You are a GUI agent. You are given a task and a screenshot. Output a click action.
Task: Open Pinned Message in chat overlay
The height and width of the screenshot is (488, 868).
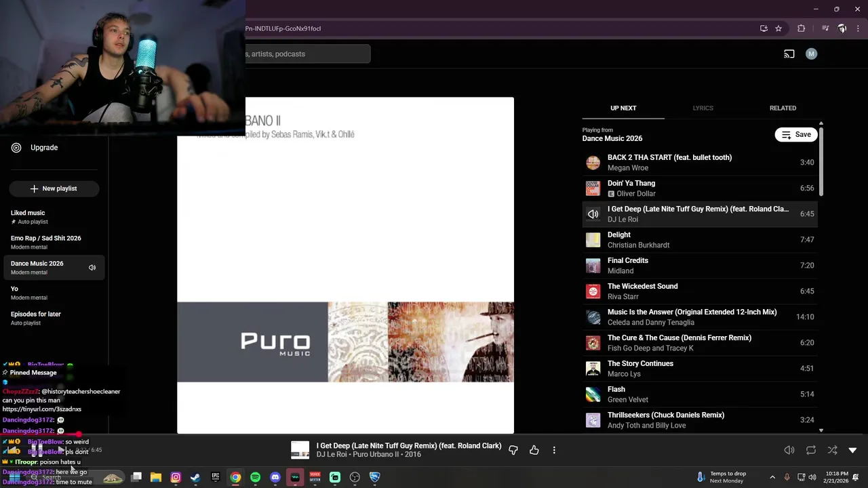click(33, 373)
